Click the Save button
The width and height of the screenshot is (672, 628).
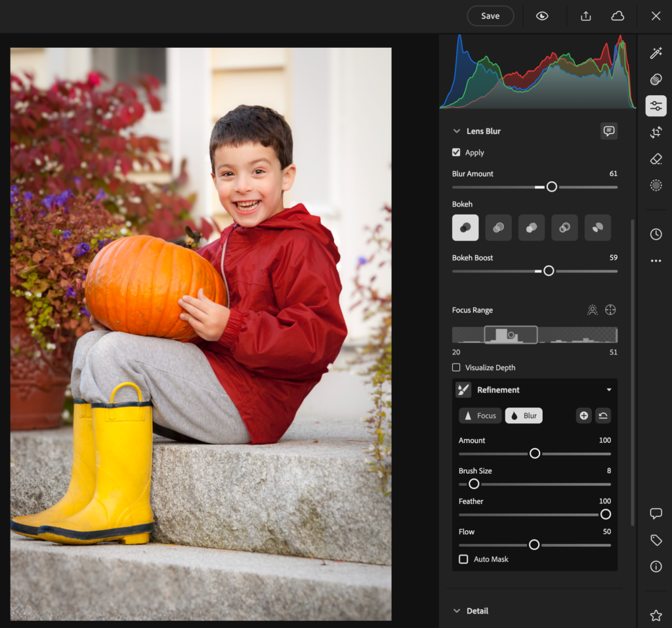coord(490,16)
